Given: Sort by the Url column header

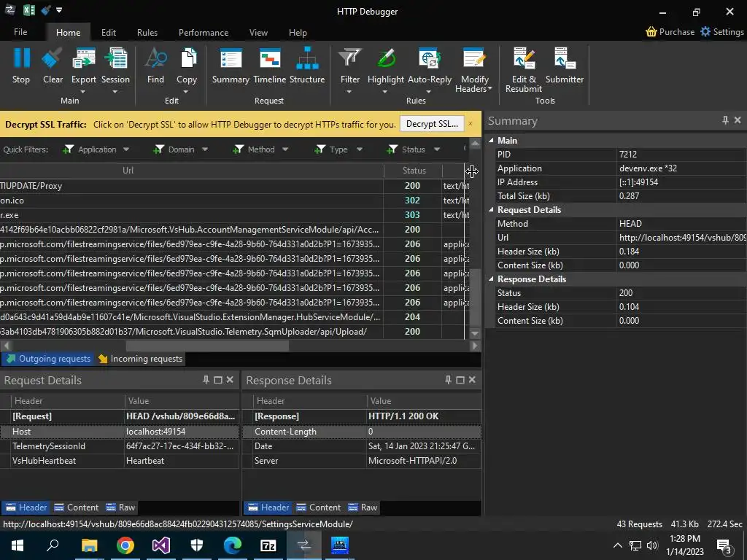Looking at the screenshot, I should point(128,171).
